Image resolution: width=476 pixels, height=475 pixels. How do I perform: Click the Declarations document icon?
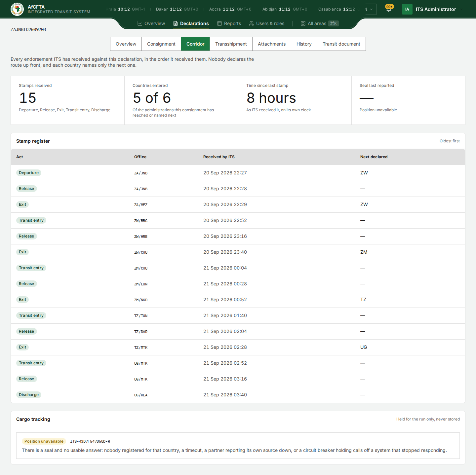tap(176, 23)
